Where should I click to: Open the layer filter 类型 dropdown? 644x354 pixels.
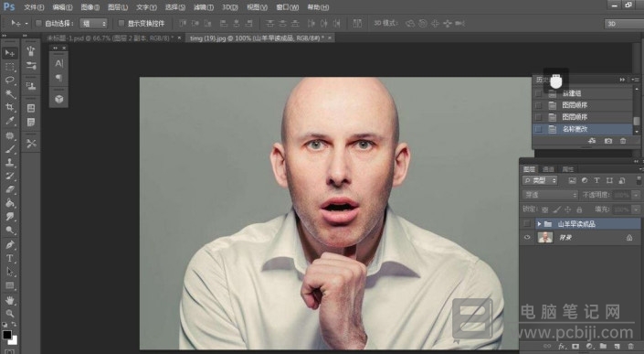pyautogui.click(x=540, y=180)
